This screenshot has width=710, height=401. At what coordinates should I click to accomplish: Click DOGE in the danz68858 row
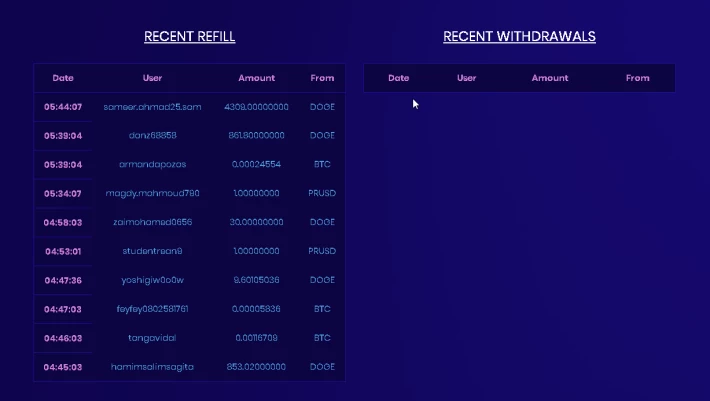(x=322, y=135)
